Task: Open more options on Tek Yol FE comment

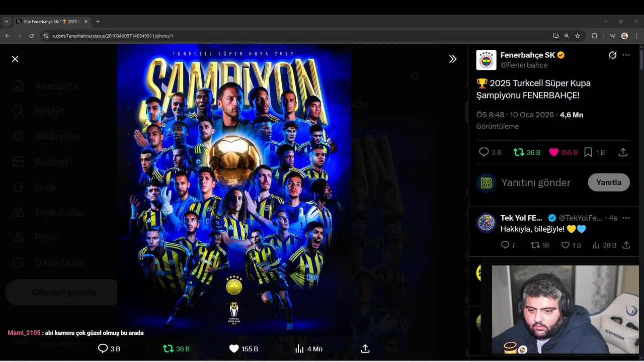Action: [x=626, y=218]
